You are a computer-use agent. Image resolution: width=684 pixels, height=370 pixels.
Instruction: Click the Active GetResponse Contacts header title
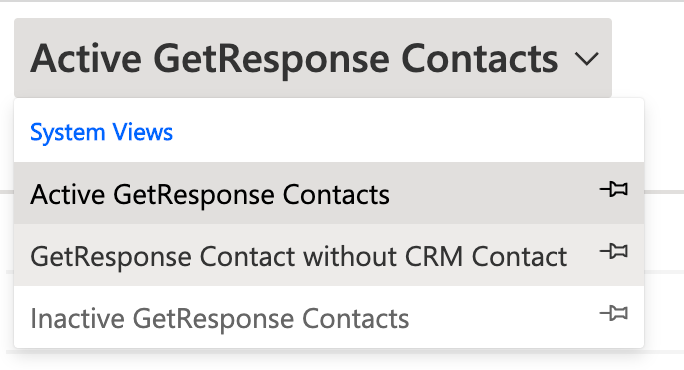[294, 59]
